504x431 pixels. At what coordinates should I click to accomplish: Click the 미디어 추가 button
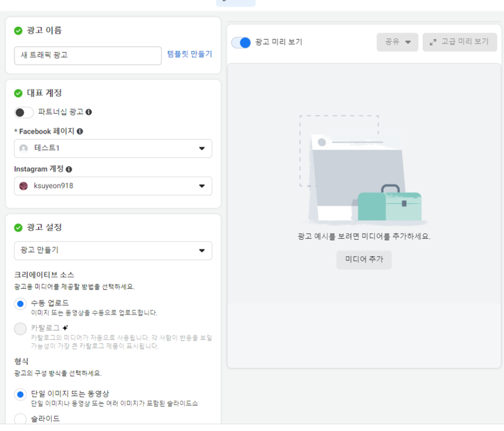tap(364, 260)
